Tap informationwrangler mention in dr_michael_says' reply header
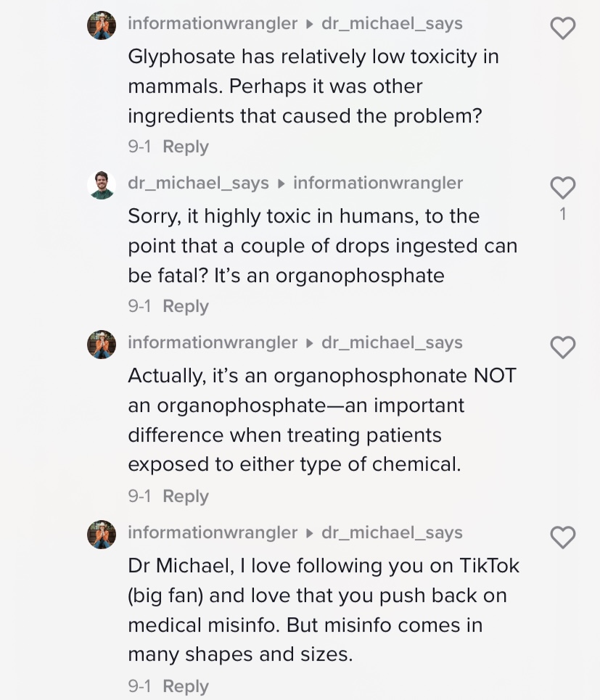Screen dimensions: 600x700 [377, 183]
